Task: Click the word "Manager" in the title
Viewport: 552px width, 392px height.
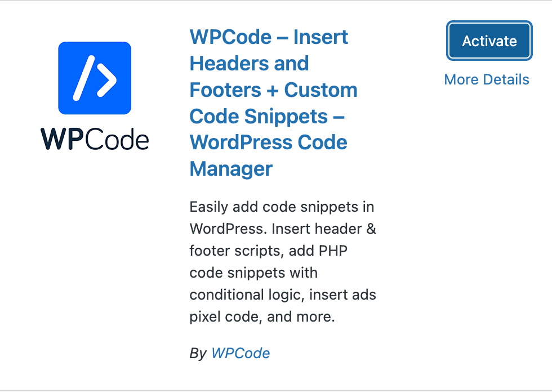Action: (x=231, y=168)
